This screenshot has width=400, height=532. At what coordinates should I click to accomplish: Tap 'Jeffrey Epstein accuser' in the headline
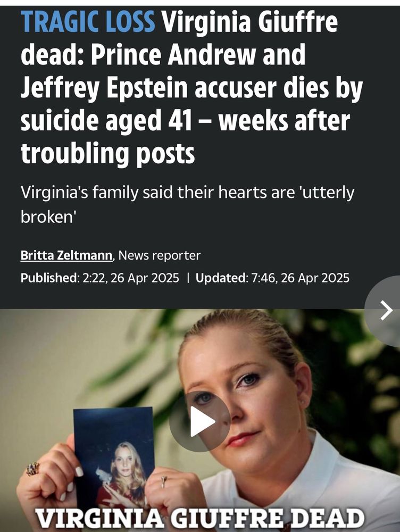(x=149, y=88)
